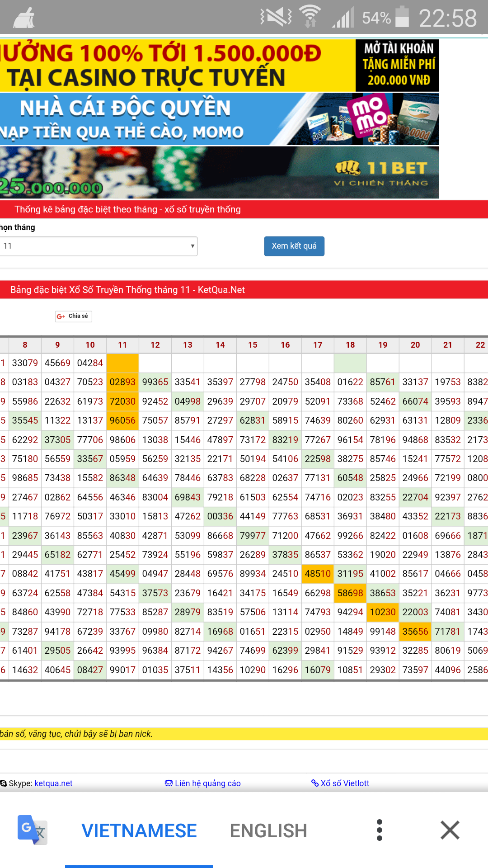The height and width of the screenshot is (868, 488).
Task: Select the green cell 28979
Action: [188, 612]
